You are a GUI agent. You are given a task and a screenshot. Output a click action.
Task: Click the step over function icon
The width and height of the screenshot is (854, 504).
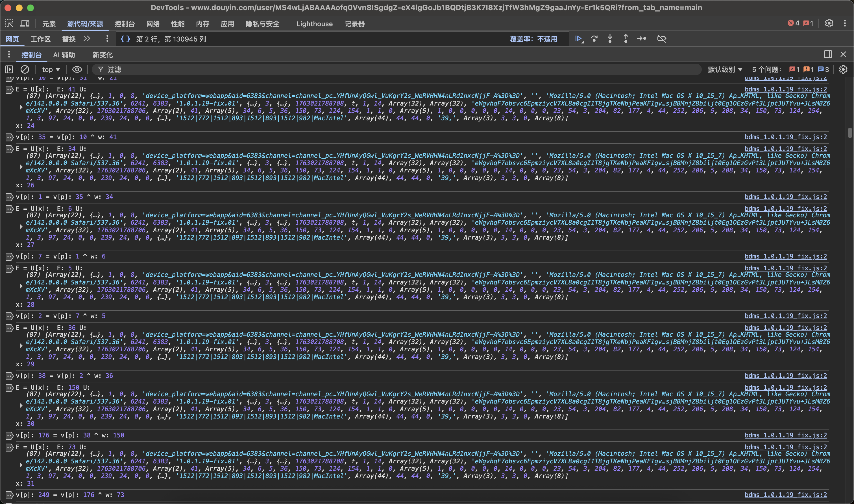(594, 39)
